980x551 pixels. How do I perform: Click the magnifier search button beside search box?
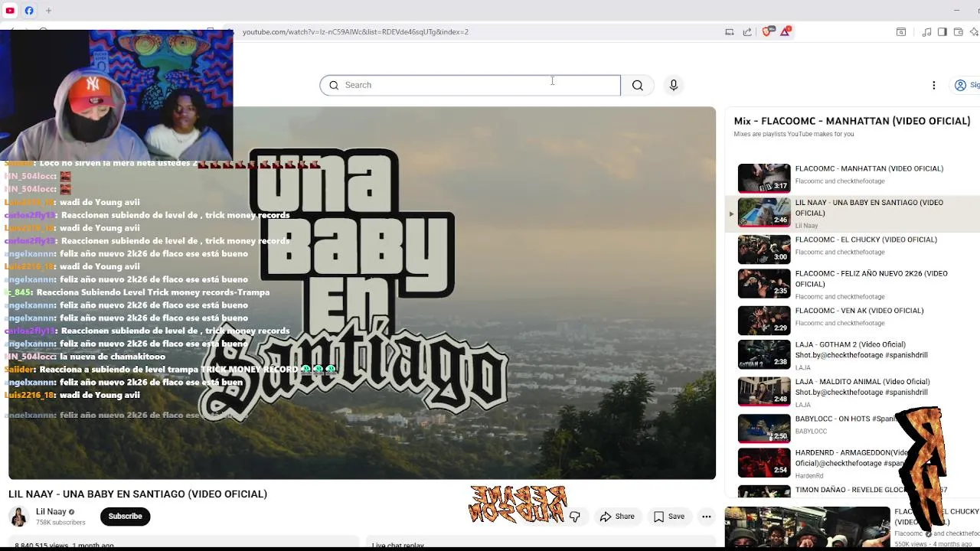638,85
